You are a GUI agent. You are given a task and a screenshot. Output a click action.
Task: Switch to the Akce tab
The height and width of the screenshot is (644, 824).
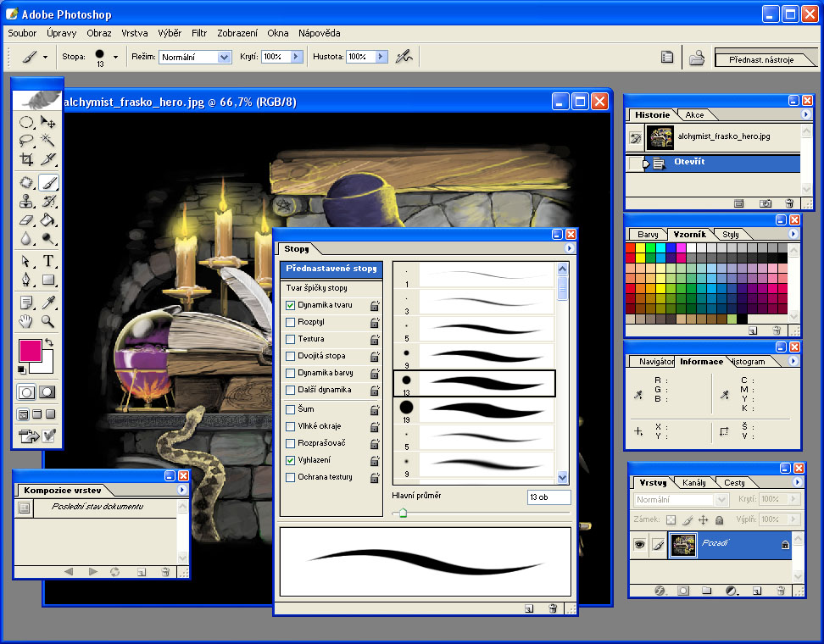click(x=694, y=115)
